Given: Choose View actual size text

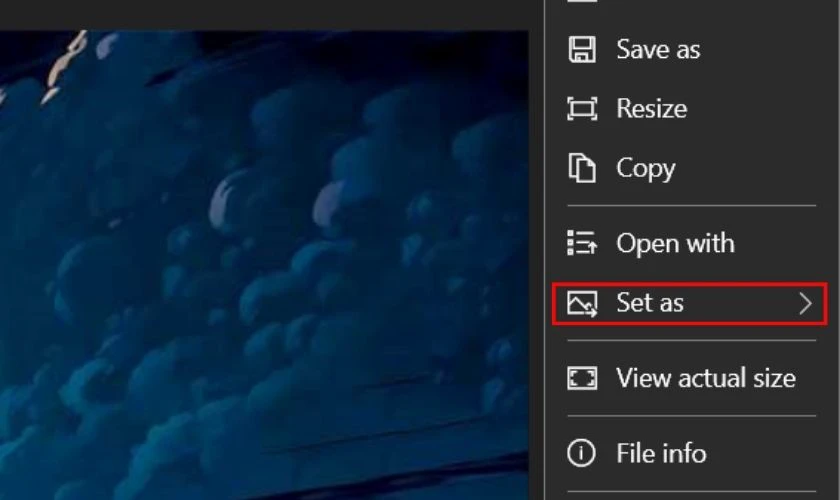Looking at the screenshot, I should point(706,378).
